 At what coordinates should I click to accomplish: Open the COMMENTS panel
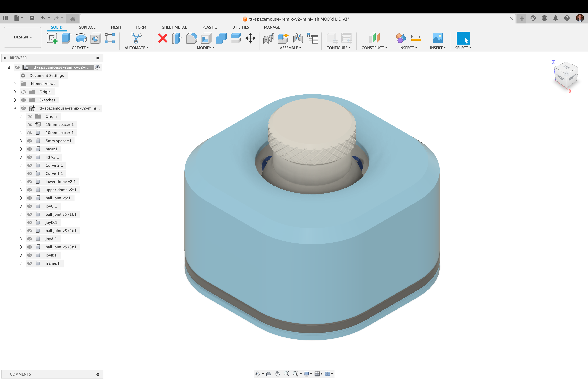20,374
